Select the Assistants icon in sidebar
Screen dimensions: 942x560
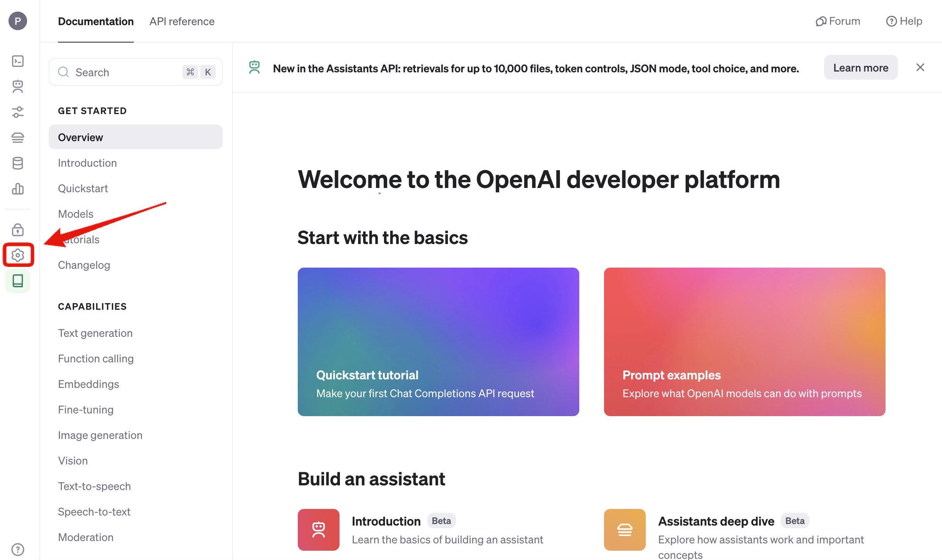(x=17, y=86)
